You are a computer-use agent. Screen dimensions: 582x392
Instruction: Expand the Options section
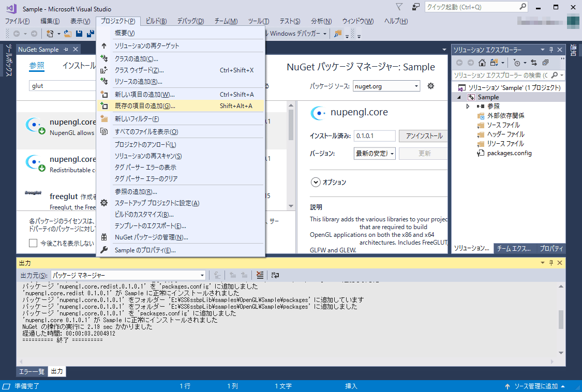coord(316,182)
